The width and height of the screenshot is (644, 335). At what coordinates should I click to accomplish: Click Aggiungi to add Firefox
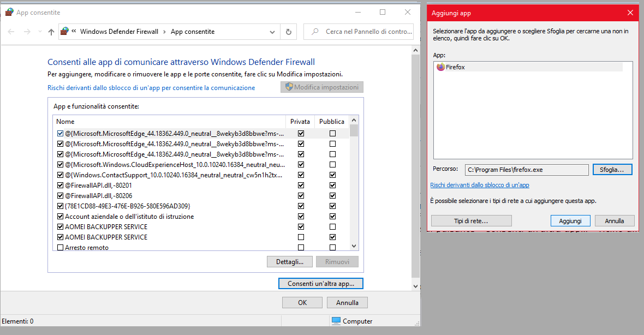(570, 221)
